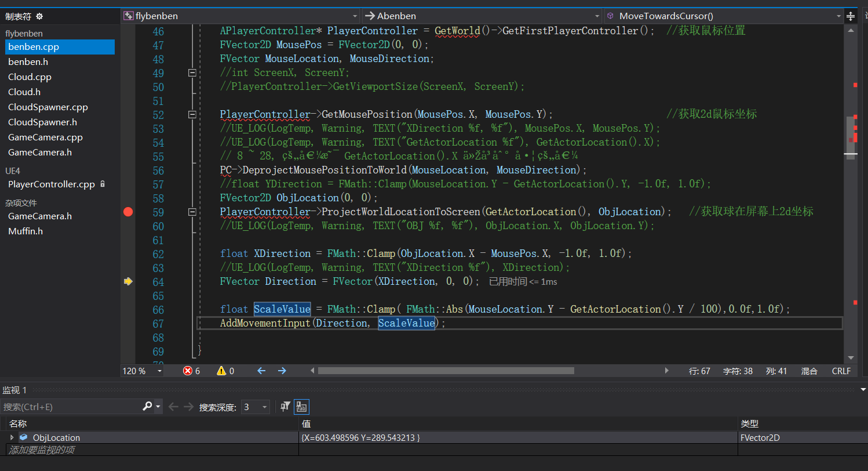
Task: Click the red error count icon
Action: coord(188,371)
